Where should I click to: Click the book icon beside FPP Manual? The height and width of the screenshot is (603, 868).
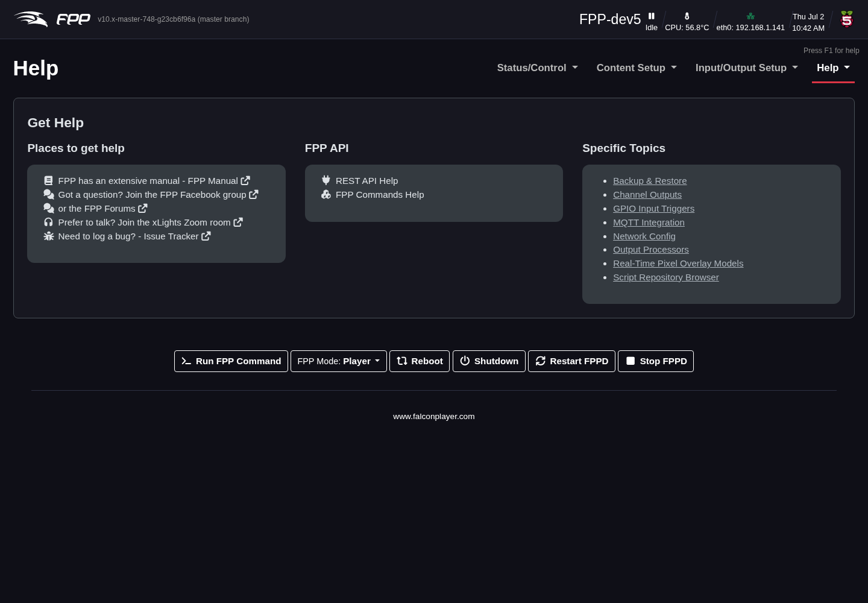(x=48, y=181)
